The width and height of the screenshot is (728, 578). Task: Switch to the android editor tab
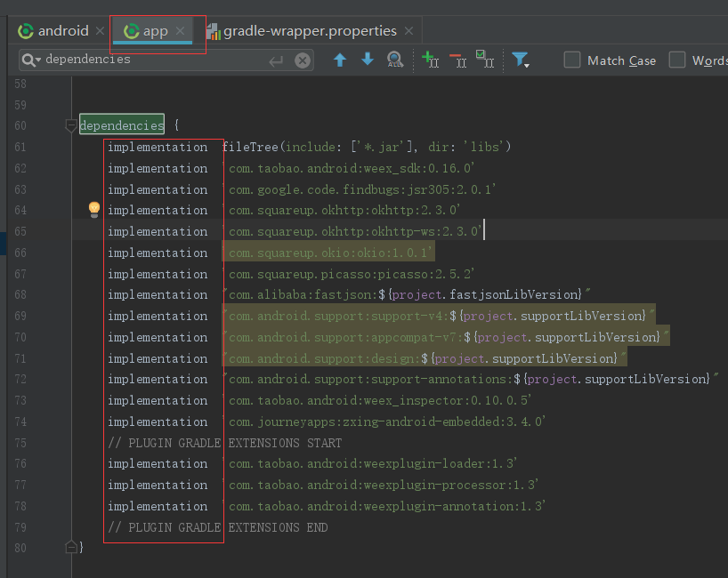coord(53,31)
